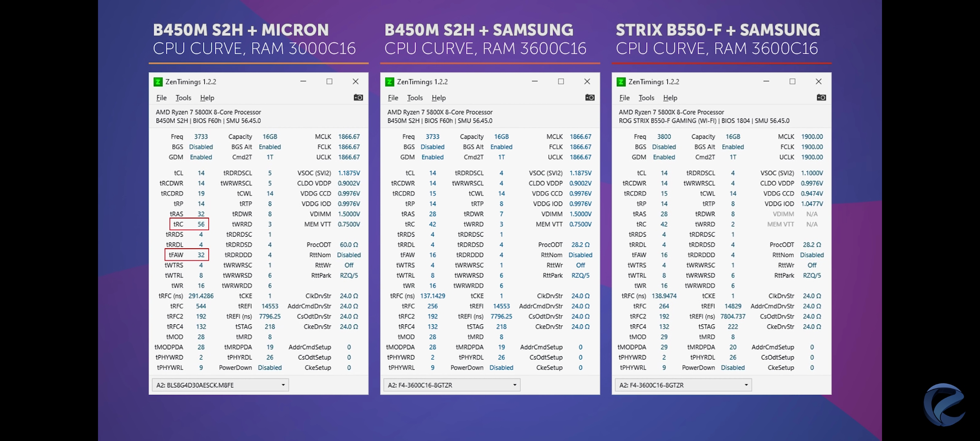Click the ZenTimings logo icon in the middle window
The image size is (980, 441).
pos(390,82)
